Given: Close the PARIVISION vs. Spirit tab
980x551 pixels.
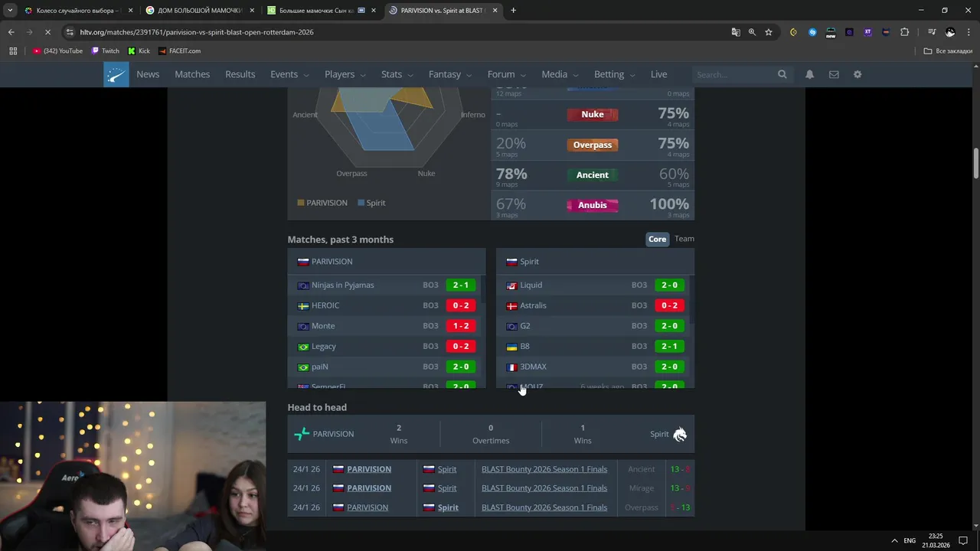Looking at the screenshot, I should coord(495,11).
